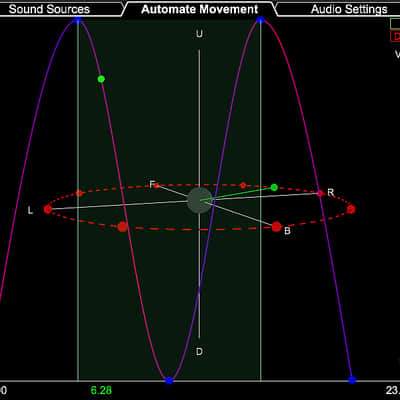Select the blue curve peak on the right selection line
Viewport: 400px width, 400px height.
[260, 21]
